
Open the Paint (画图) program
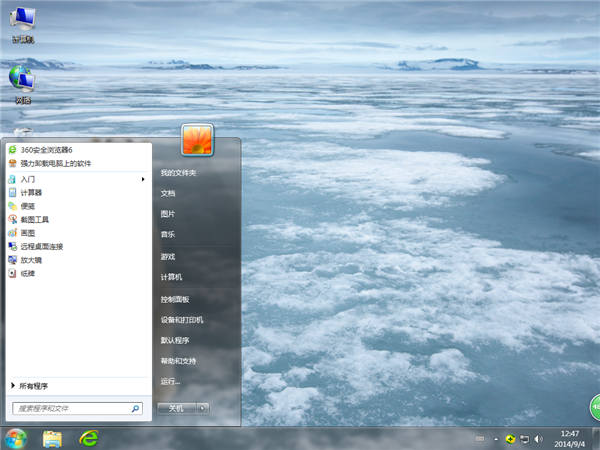click(x=27, y=232)
